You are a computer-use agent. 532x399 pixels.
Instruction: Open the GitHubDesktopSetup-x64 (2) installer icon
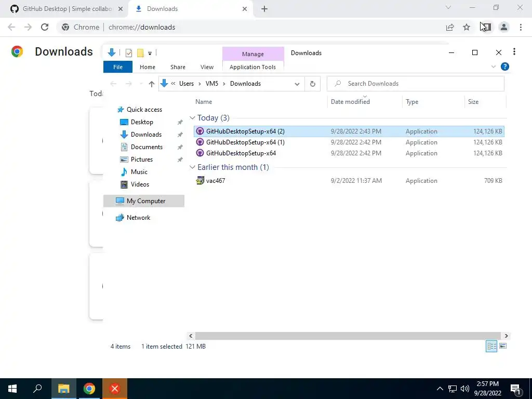200,131
